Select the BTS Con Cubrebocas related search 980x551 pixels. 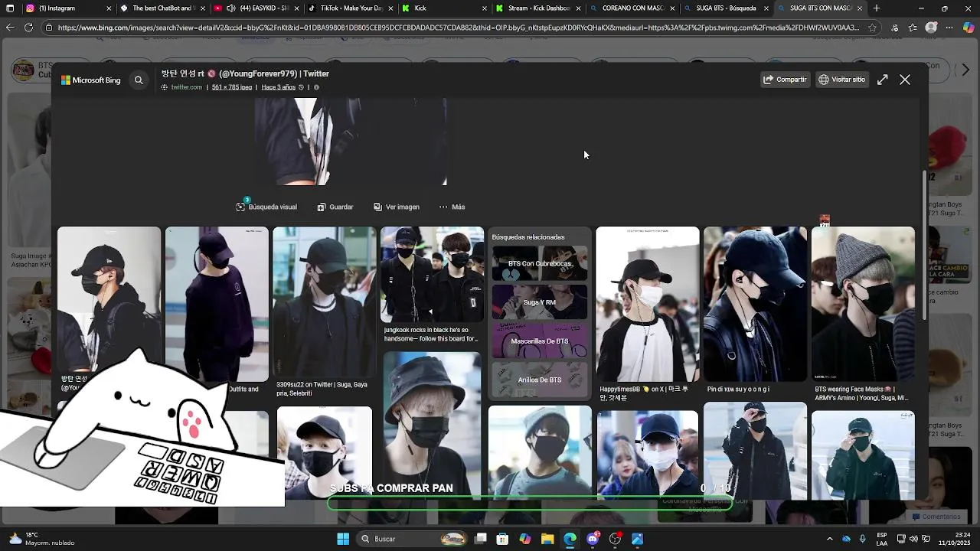click(540, 263)
